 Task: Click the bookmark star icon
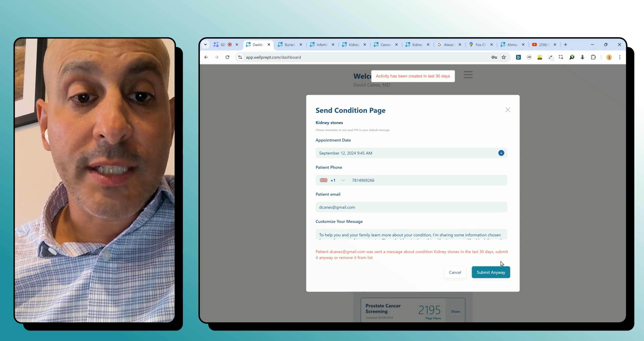pos(504,57)
